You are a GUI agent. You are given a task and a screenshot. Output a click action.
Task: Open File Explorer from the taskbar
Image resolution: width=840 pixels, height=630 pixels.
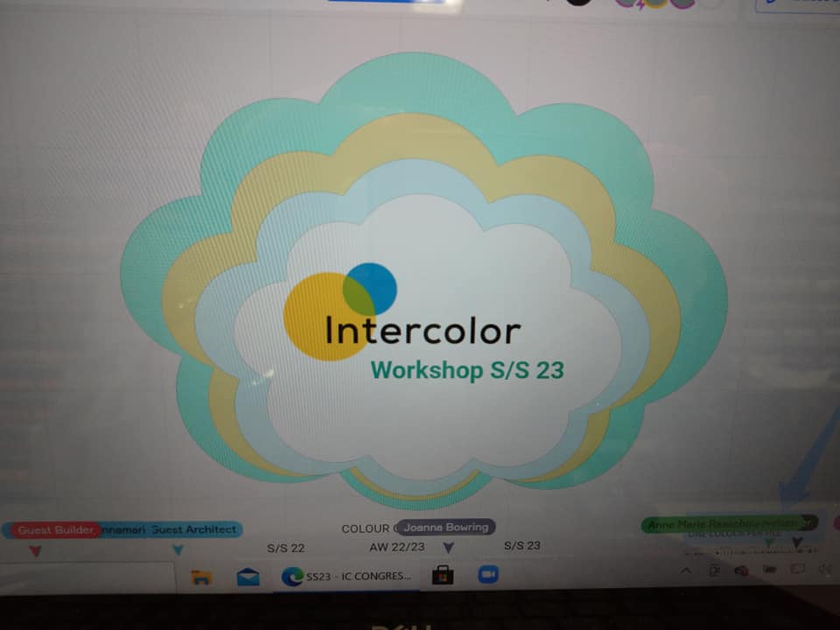click(x=201, y=577)
